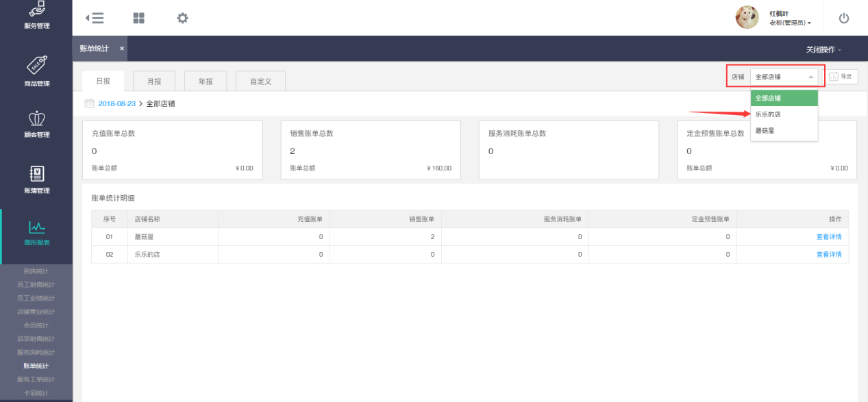Open 红枫叶 老板(管理员) user dropdown
The height and width of the screenshot is (402, 868).
pyautogui.click(x=790, y=18)
